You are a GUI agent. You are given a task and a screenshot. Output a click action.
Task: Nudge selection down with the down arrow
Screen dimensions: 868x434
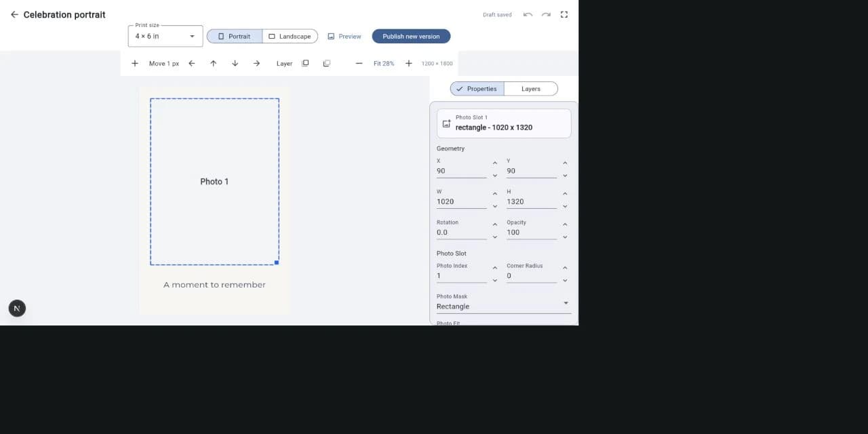pyautogui.click(x=235, y=63)
